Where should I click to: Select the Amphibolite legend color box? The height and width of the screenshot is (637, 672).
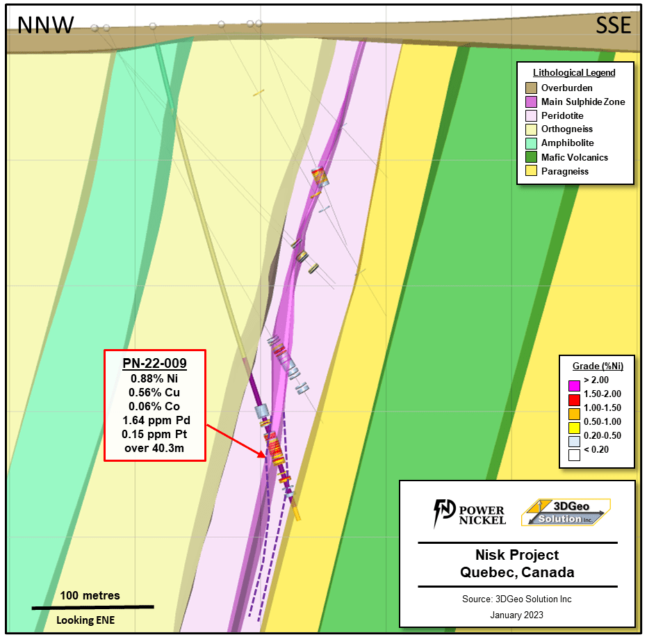tap(532, 143)
